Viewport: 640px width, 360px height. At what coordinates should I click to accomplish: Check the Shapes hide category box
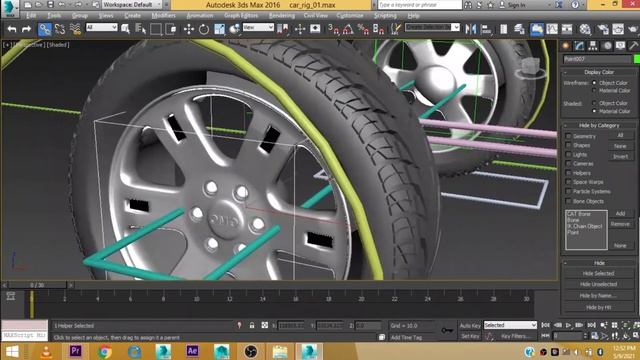tap(568, 145)
